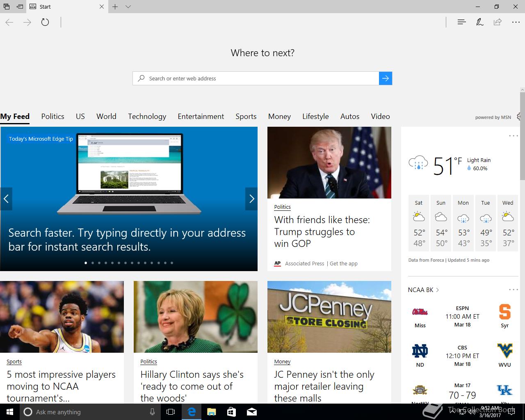The width and height of the screenshot is (525, 420).
Task: Click JCPenney store closing photo
Action: (x=329, y=317)
